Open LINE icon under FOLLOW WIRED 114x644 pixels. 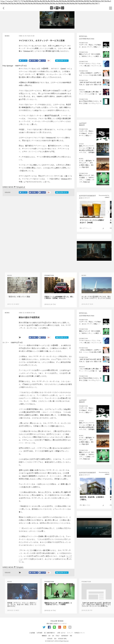[x=54, y=627]
